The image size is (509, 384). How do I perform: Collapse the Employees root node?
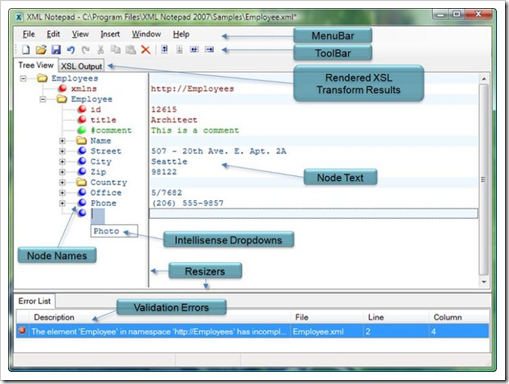coord(23,79)
